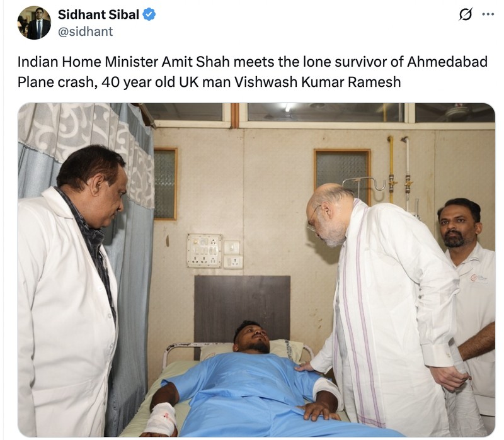The width and height of the screenshot is (504, 440).
Task: Click the word "Ahmedabad" in the tweet
Action: (x=447, y=62)
